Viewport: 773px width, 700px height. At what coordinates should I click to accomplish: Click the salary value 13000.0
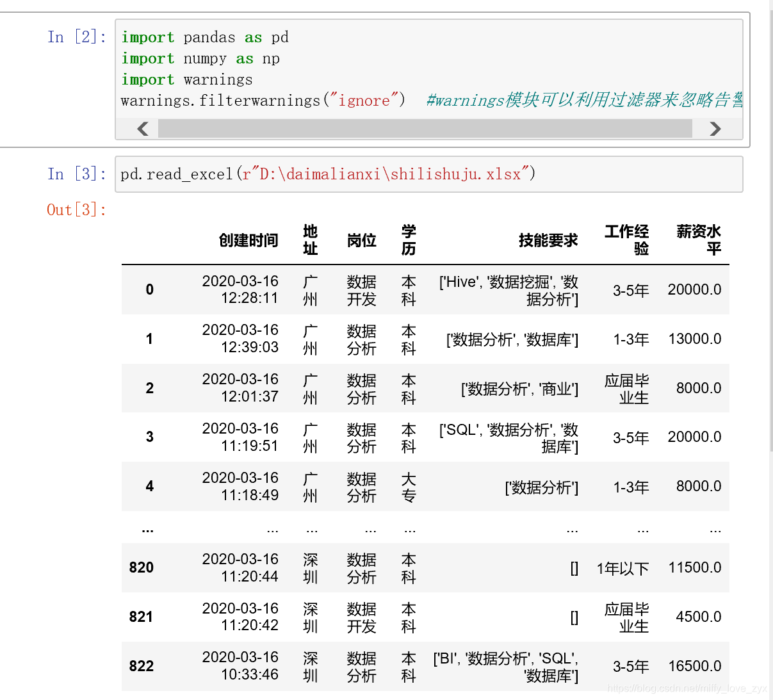tap(695, 339)
